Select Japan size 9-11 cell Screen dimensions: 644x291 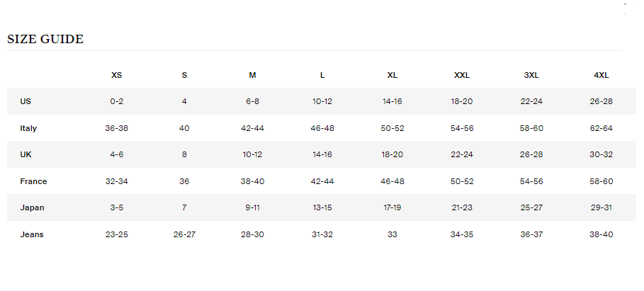[252, 207]
